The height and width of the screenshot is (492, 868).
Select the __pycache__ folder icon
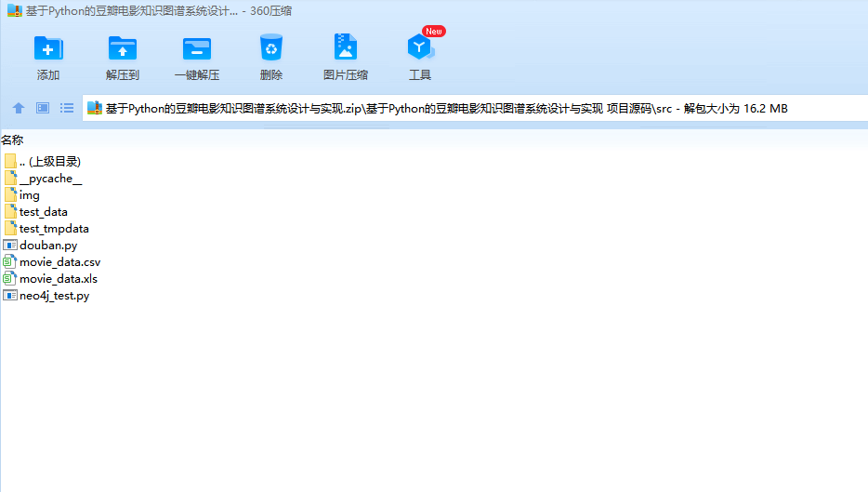click(x=10, y=179)
